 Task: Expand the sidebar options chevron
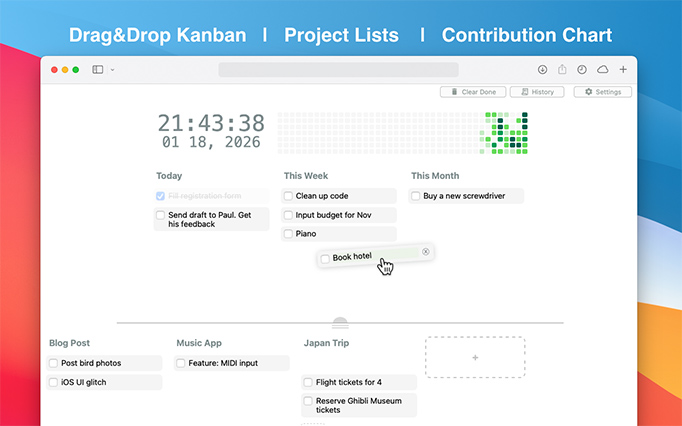[112, 70]
